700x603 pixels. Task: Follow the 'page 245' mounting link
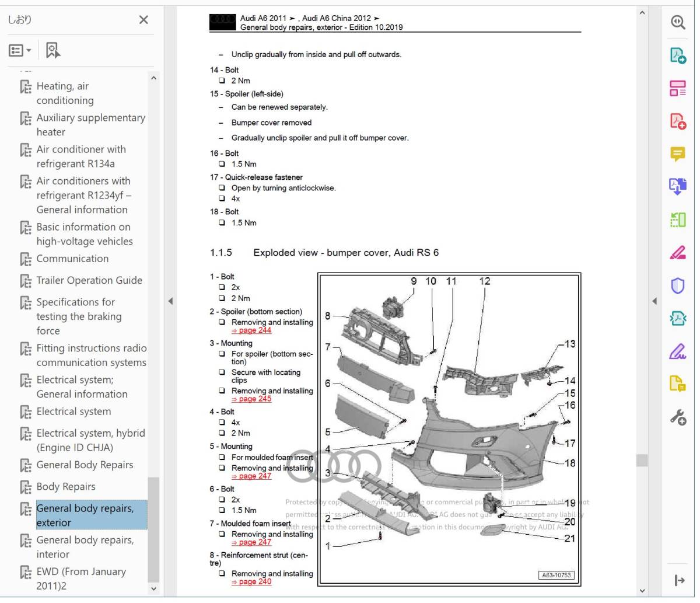coord(251,399)
